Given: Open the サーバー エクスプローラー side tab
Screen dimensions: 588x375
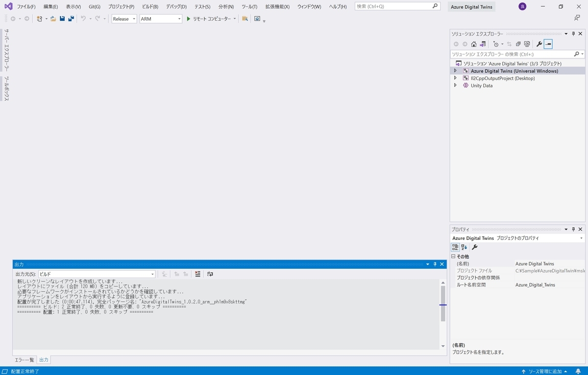Looking at the screenshot, I should tap(6, 50).
